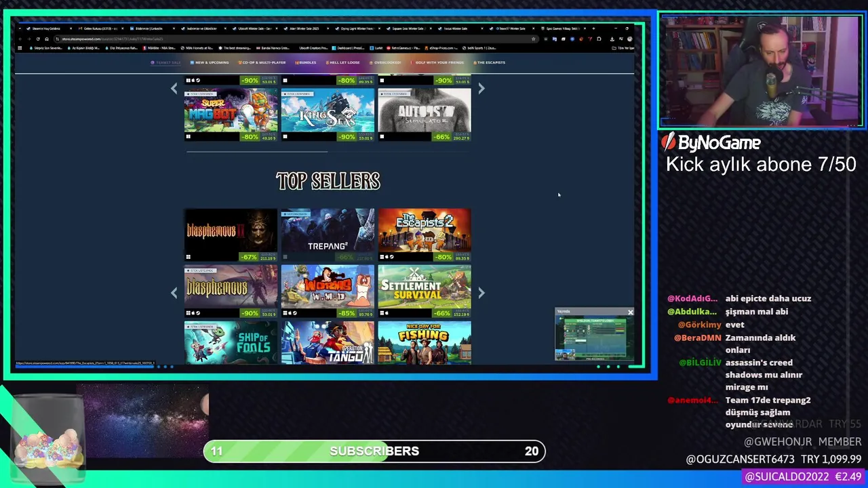Go to Co-op & Multi-player section
Viewport: 868px width, 488px height.
[262, 62]
